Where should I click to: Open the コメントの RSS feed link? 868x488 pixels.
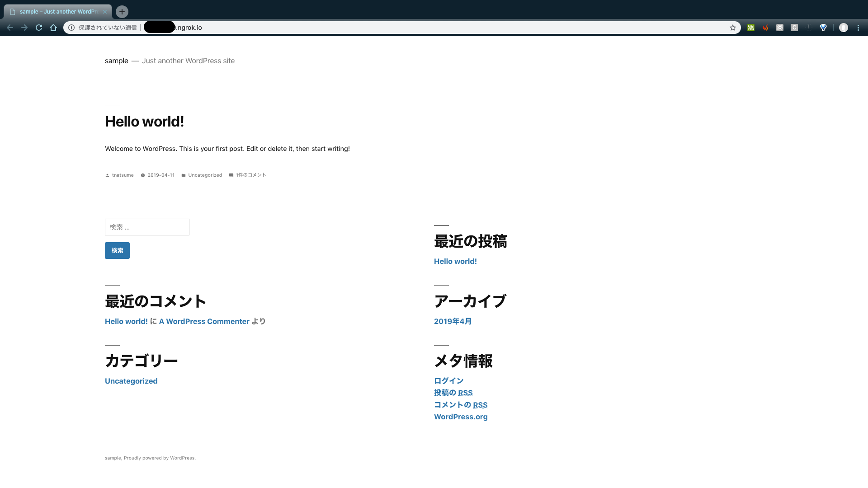pos(461,405)
